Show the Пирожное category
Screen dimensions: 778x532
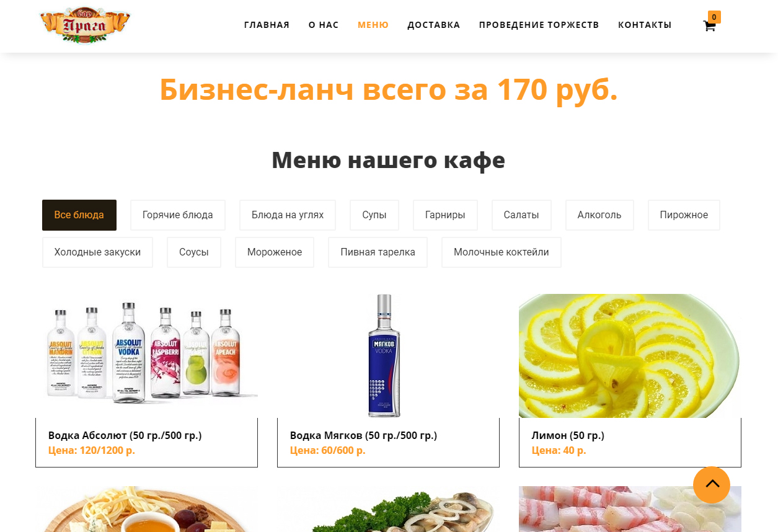coord(684,215)
